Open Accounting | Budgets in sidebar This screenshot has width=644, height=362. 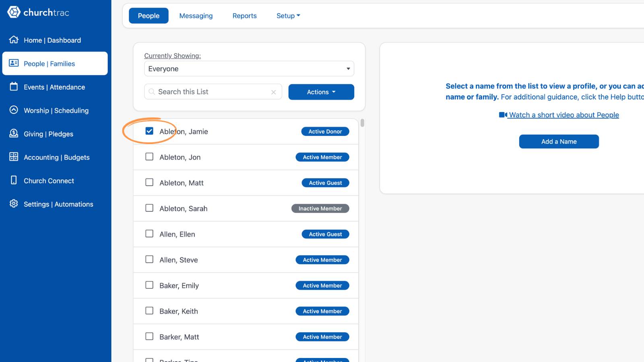point(55,157)
